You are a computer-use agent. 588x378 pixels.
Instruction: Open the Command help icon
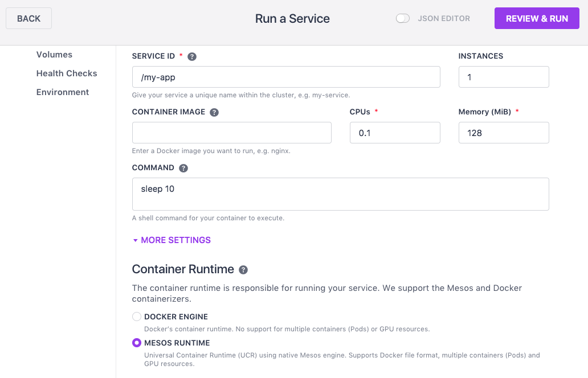point(183,168)
